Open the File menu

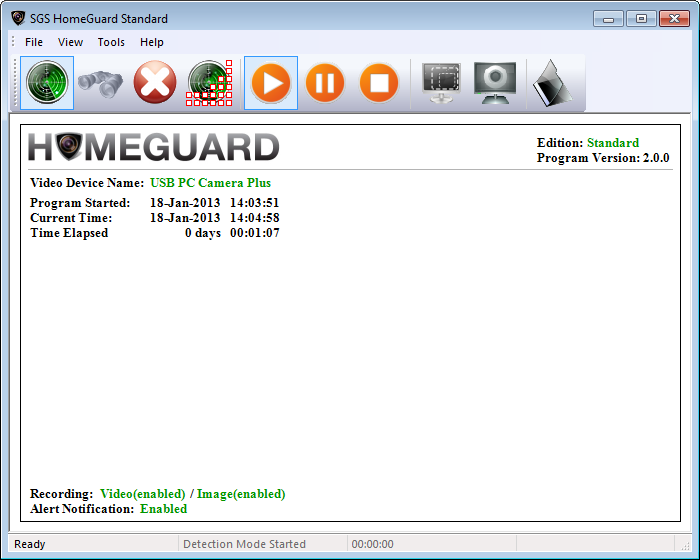point(34,42)
